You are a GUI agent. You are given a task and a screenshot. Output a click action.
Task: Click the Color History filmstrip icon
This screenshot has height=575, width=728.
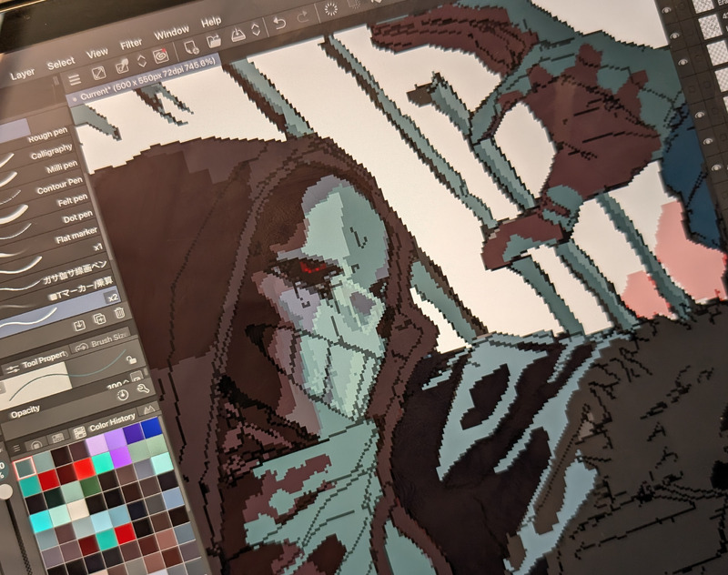(x=79, y=432)
